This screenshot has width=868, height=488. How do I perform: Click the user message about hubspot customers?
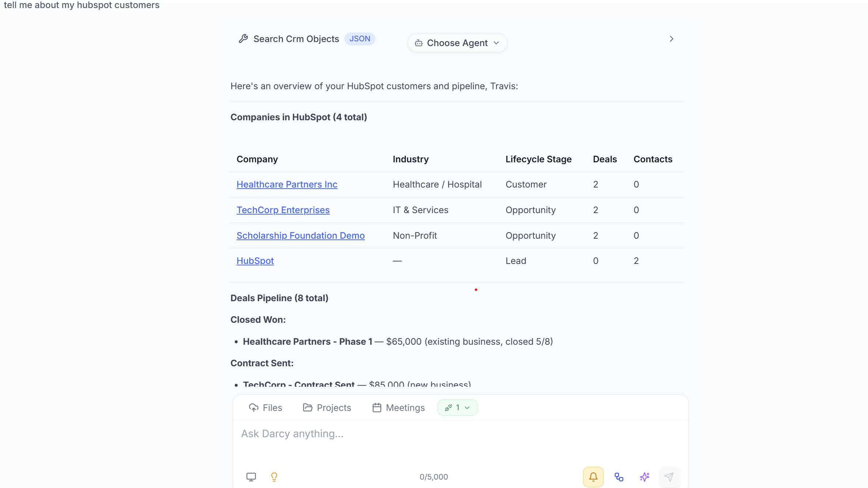82,5
